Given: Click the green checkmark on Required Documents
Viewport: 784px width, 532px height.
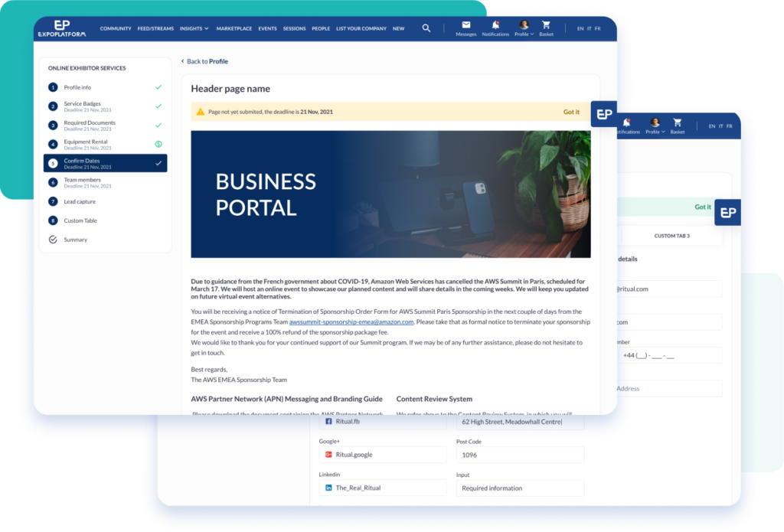Looking at the screenshot, I should click(158, 125).
